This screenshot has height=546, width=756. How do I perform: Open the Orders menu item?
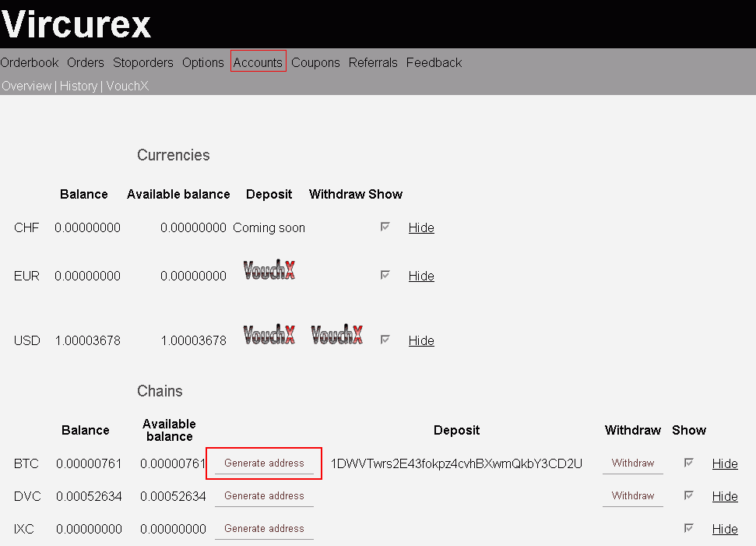(x=86, y=63)
